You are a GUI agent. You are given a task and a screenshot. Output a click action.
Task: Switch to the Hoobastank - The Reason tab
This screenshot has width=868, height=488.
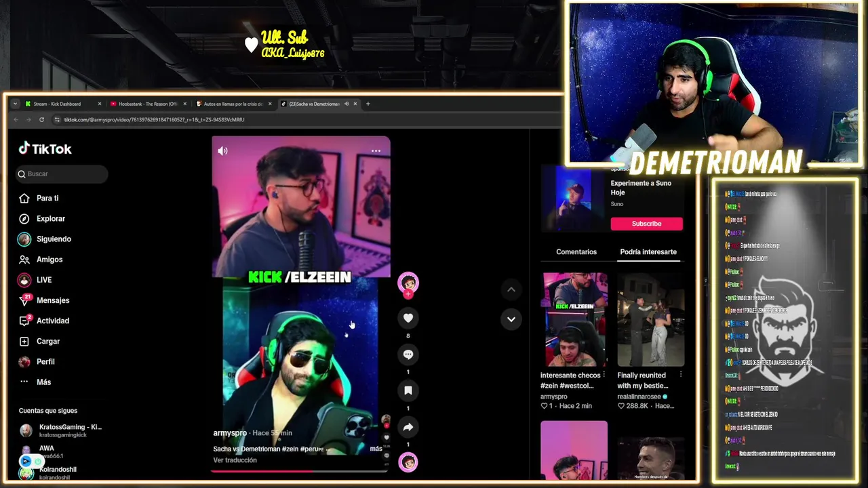coord(148,104)
